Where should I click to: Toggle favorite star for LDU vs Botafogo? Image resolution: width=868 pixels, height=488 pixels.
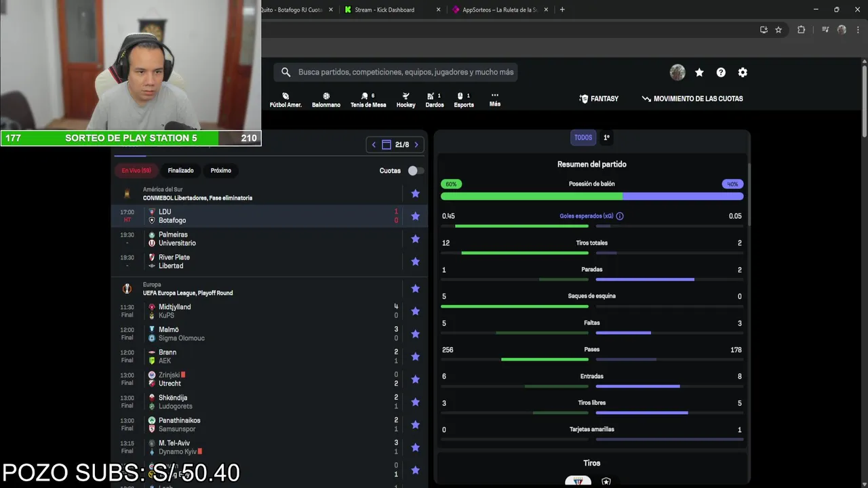click(x=416, y=216)
